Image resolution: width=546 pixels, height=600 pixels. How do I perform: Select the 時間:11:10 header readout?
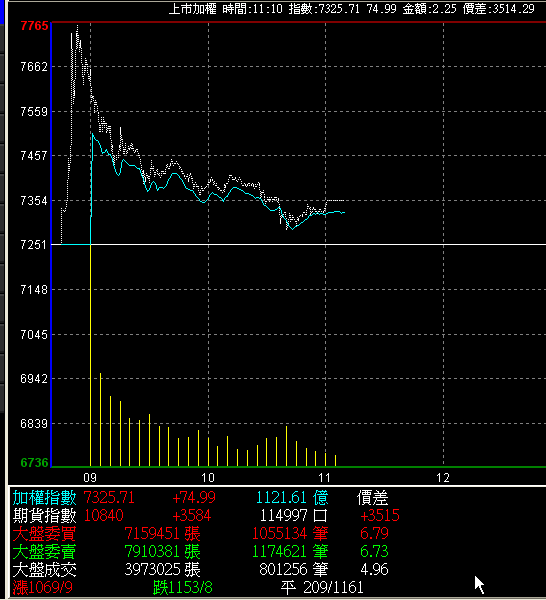252,9
